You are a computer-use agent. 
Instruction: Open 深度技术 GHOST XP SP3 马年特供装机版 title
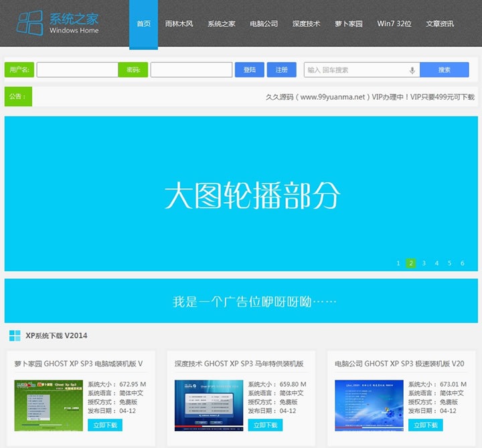click(x=239, y=364)
